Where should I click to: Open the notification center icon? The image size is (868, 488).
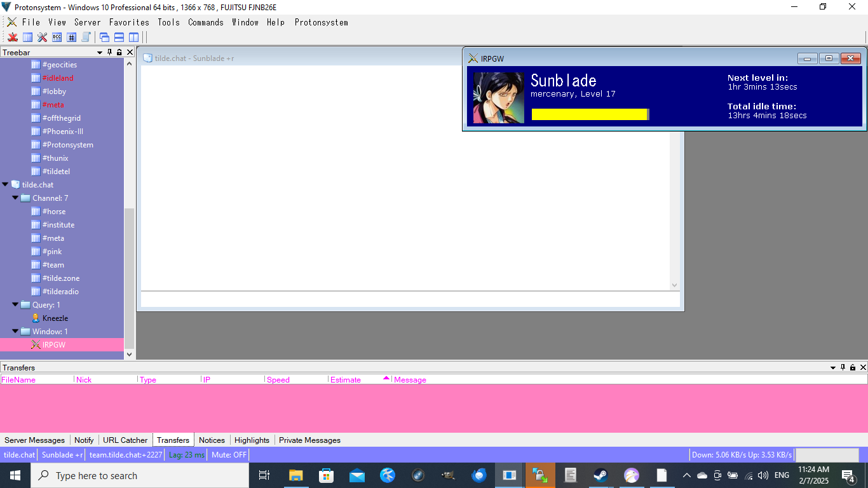pyautogui.click(x=848, y=475)
